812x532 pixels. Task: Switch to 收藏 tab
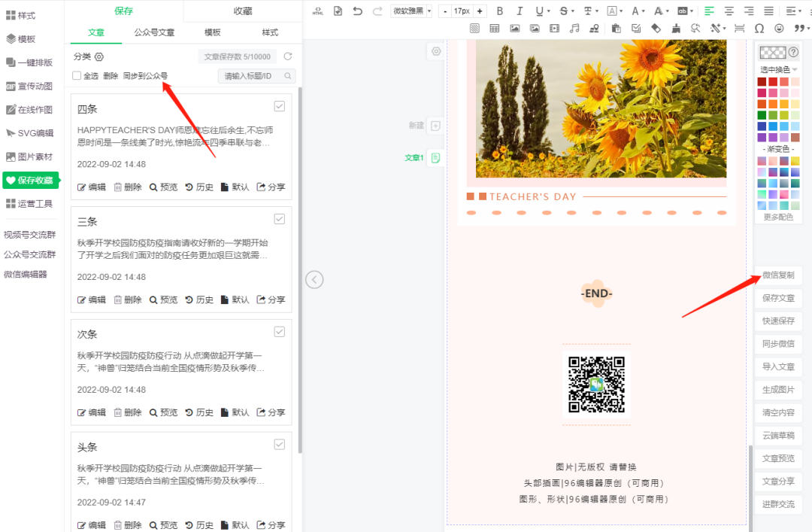click(242, 11)
